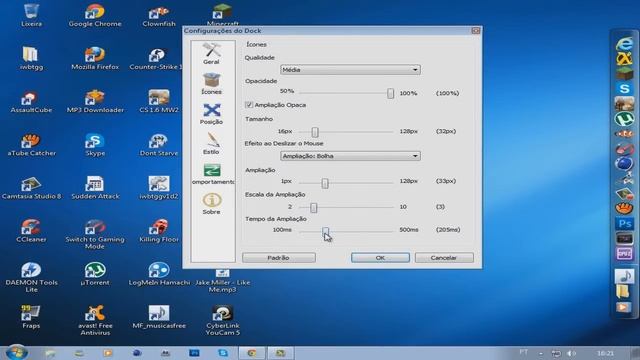The image size is (640, 360).
Task: Click the Minecraft block icon in dock
Action: click(x=624, y=73)
